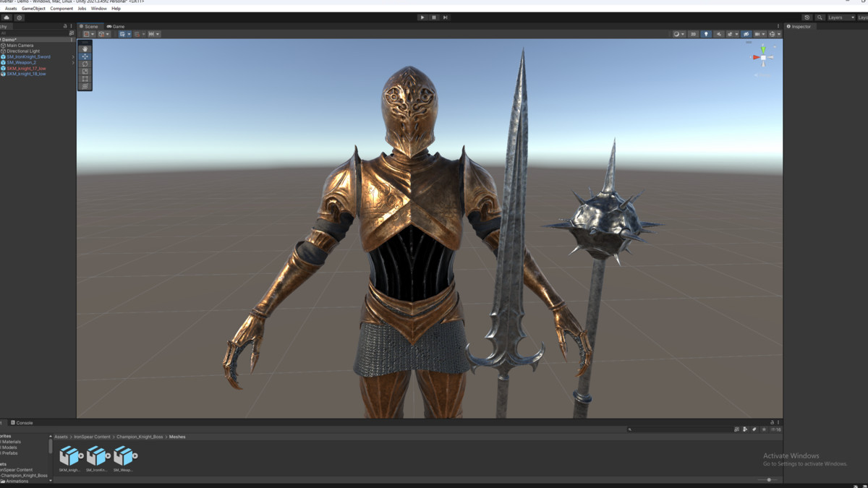This screenshot has height=488, width=868.
Task: Select SKM_knight_17_low in the Hierarchy
Action: tap(25, 67)
